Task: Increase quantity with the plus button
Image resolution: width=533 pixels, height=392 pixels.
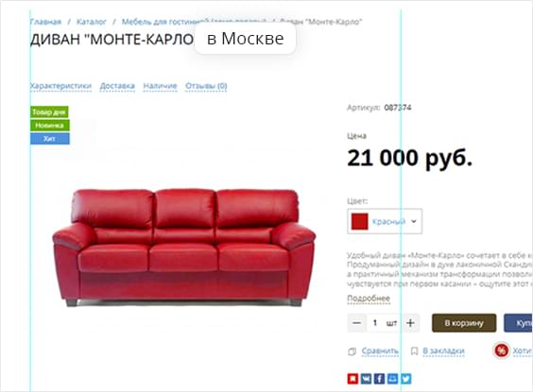Action: [410, 323]
